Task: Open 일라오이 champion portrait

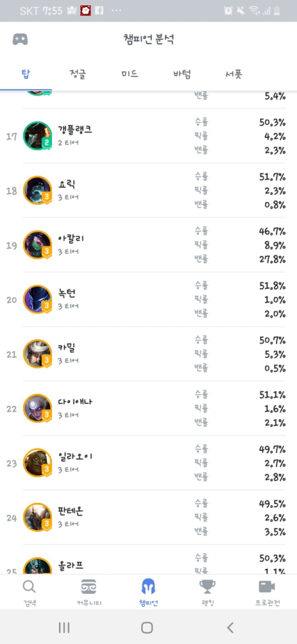Action: [38, 463]
